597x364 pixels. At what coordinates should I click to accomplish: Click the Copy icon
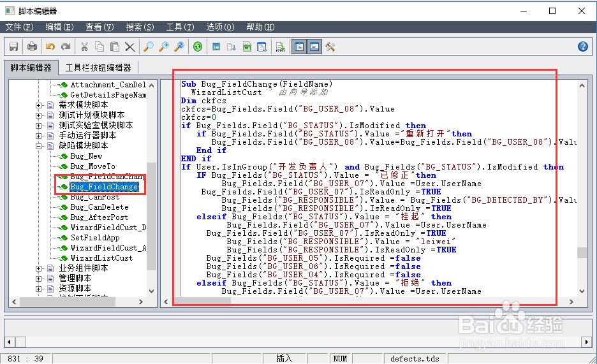click(x=99, y=47)
